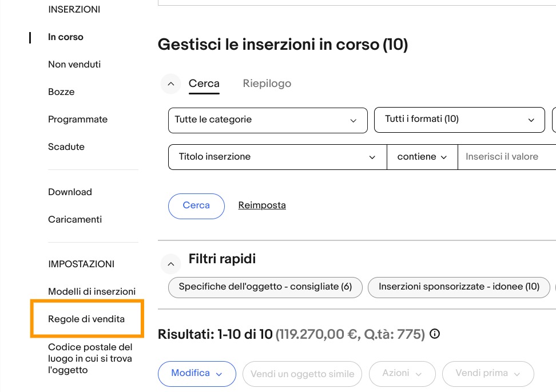Screen dimensions: 556x392
Task: Click the Risultati: 1-10 di 10 text
Action: [215, 334]
